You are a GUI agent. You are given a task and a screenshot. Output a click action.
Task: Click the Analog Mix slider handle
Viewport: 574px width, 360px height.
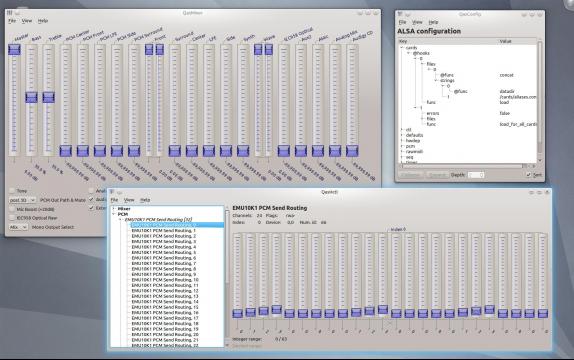[335, 151]
